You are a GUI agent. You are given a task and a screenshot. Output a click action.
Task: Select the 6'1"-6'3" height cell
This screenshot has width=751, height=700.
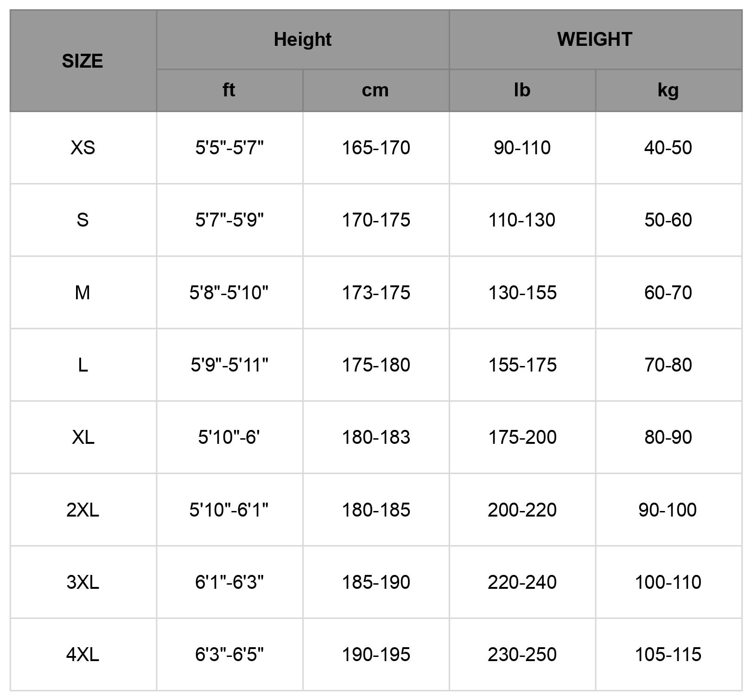(229, 582)
